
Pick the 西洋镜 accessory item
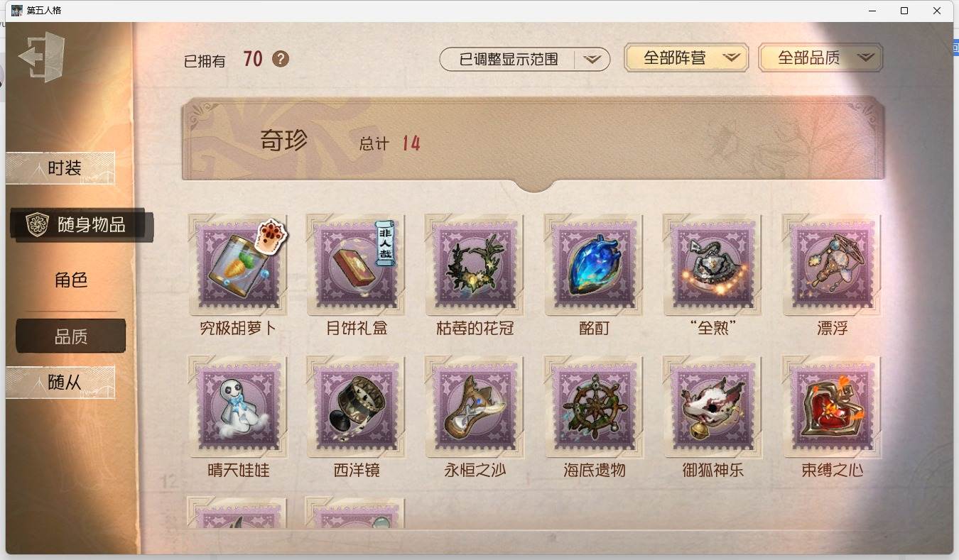tap(356, 407)
